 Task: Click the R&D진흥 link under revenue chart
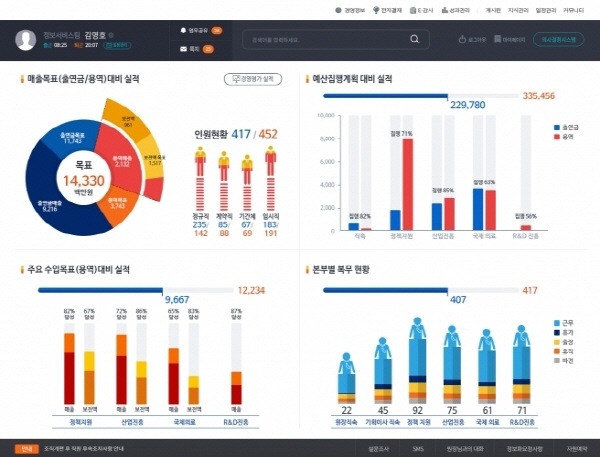point(236,423)
